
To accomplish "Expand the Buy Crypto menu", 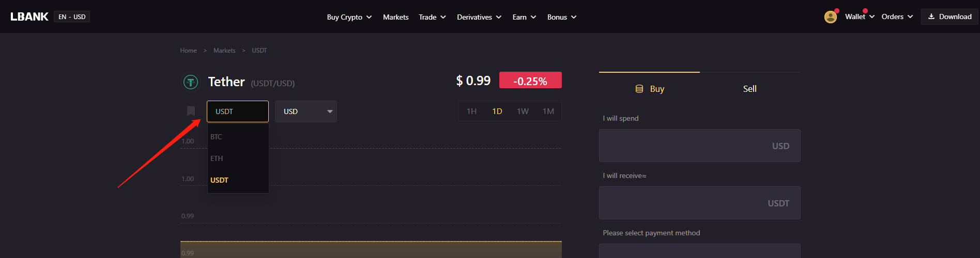I will (x=349, y=17).
